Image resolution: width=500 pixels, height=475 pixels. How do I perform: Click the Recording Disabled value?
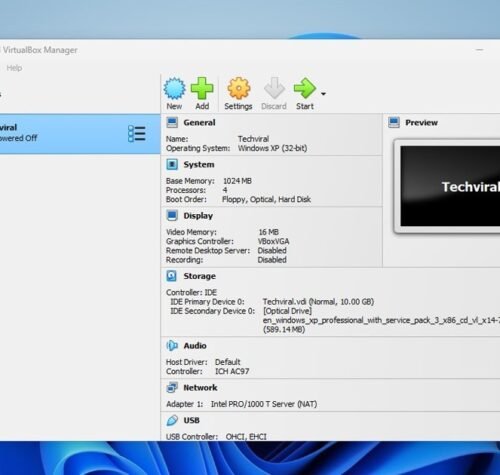click(x=272, y=260)
